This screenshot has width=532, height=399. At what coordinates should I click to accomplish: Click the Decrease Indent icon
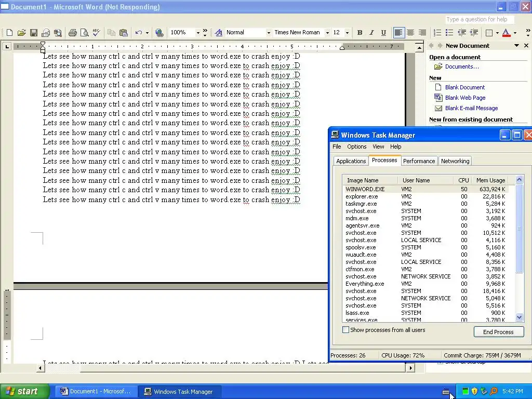(462, 33)
